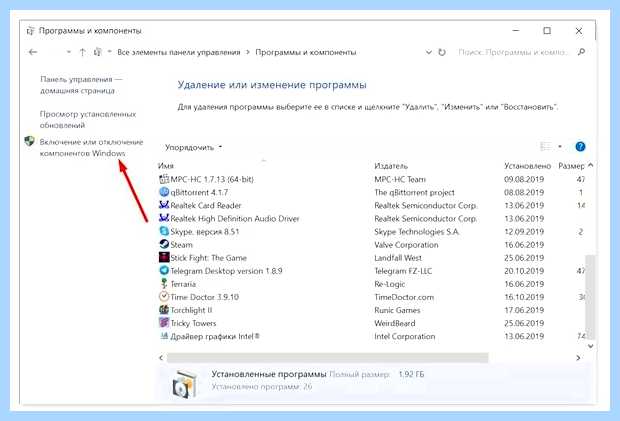This screenshot has width=620, height=421.
Task: Click Программы и компоненты breadcrumb
Action: [306, 52]
